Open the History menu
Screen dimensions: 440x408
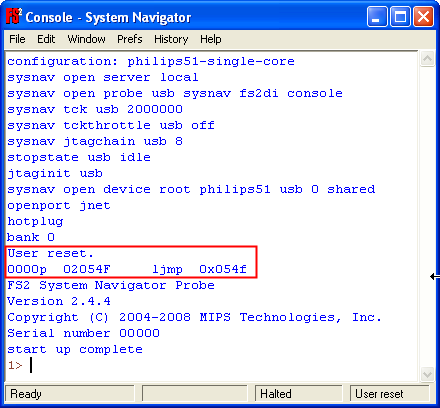(x=171, y=39)
